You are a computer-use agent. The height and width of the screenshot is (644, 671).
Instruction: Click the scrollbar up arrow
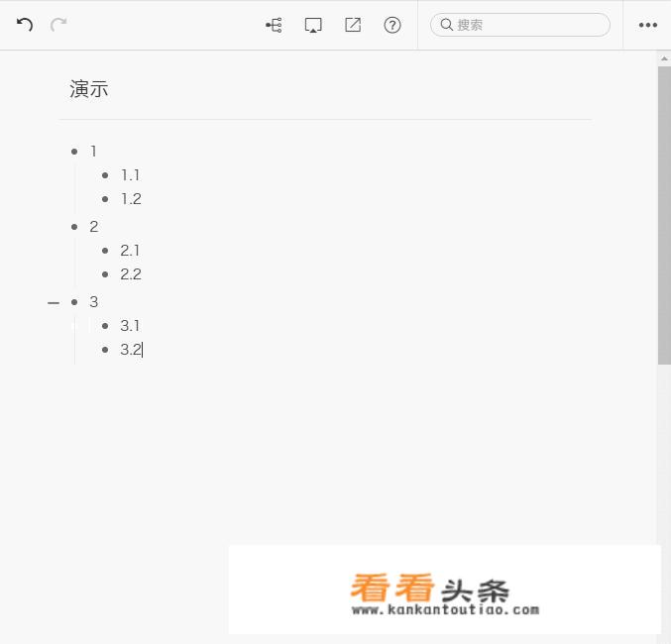tap(664, 58)
